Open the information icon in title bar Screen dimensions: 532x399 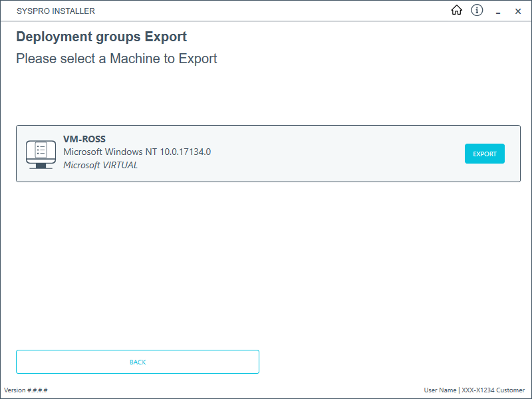click(477, 11)
